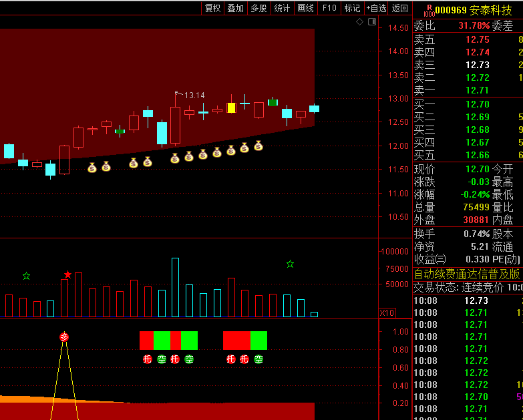Screen dimensions: 523x420
Task: Click the last green 空 signal icon
Action: [258, 359]
